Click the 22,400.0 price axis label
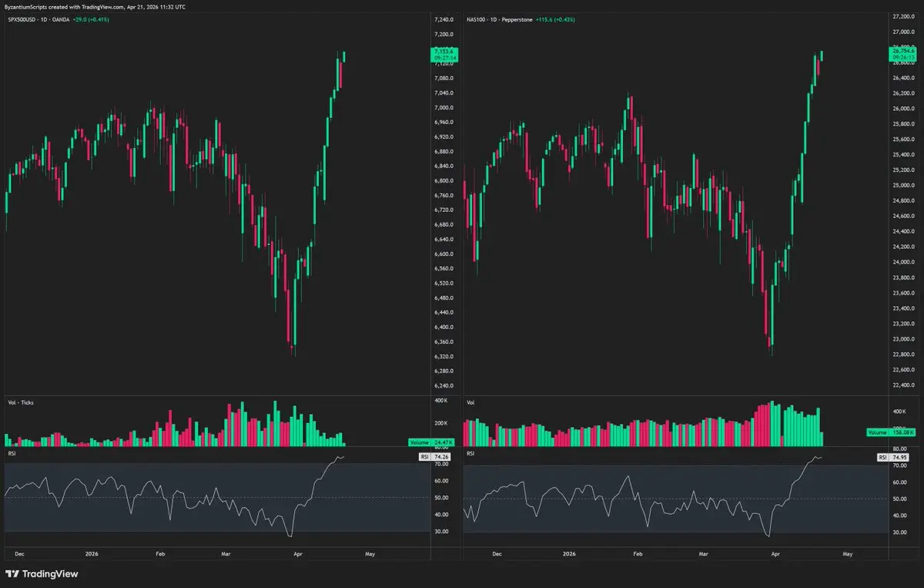This screenshot has width=924, height=588. pyautogui.click(x=902, y=385)
